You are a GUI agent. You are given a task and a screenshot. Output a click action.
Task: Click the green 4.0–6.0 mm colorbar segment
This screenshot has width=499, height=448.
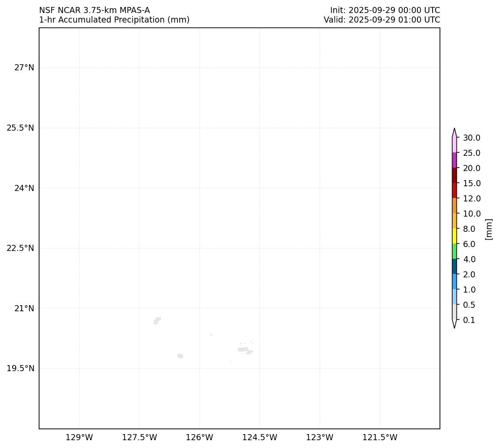coord(454,251)
